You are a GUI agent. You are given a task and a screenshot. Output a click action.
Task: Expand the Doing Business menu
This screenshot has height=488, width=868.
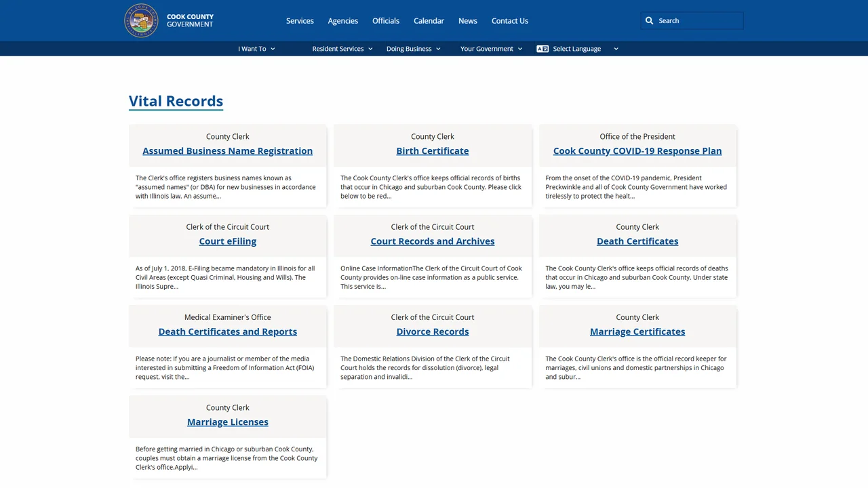(x=414, y=49)
